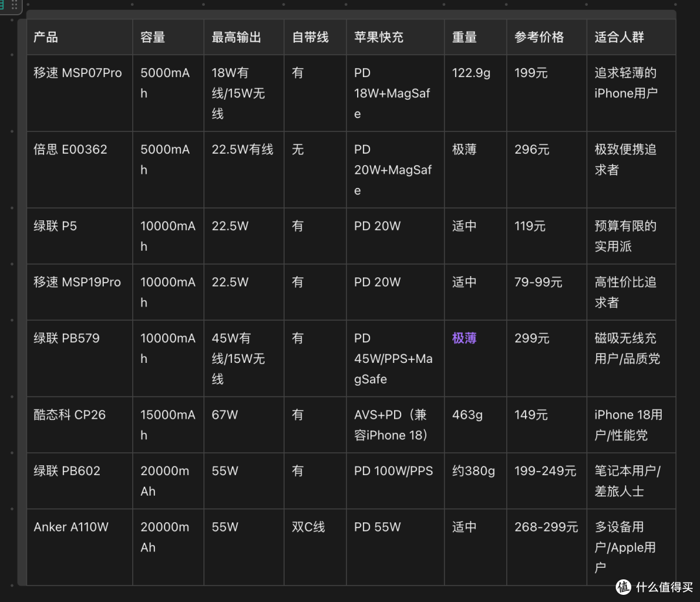Click the AVS+PD（兼容iPhone 18）cell
This screenshot has height=602, width=700.
395,425
